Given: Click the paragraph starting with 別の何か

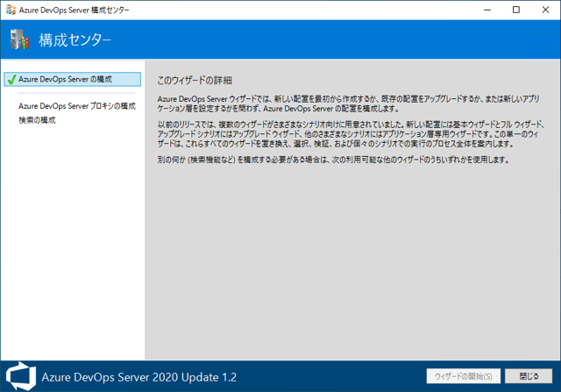Looking at the screenshot, I should pos(333,160).
